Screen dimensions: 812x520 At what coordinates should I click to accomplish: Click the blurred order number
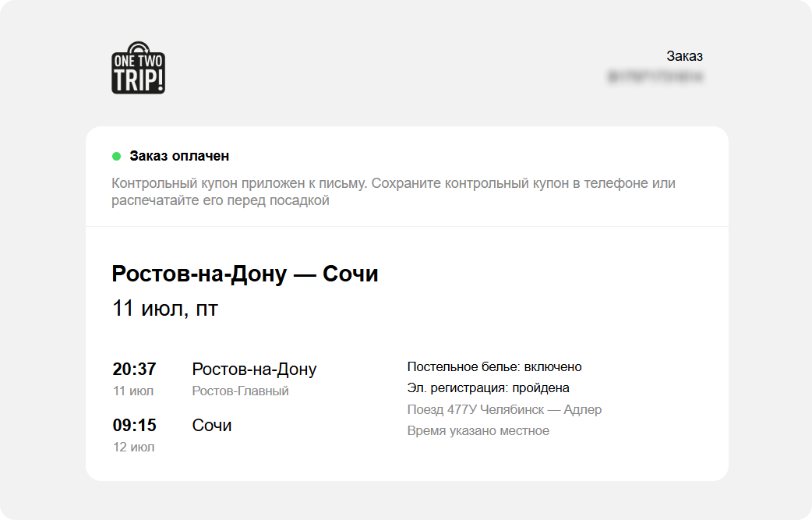pyautogui.click(x=655, y=77)
